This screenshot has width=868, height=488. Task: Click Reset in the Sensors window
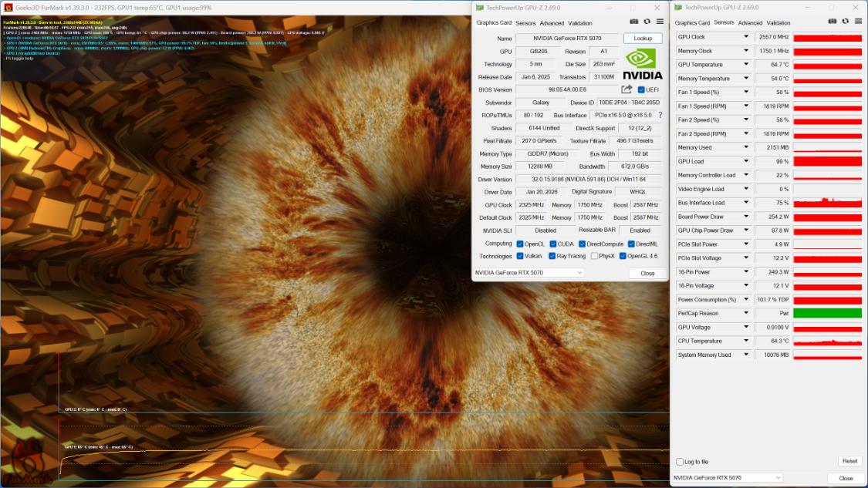tap(849, 461)
